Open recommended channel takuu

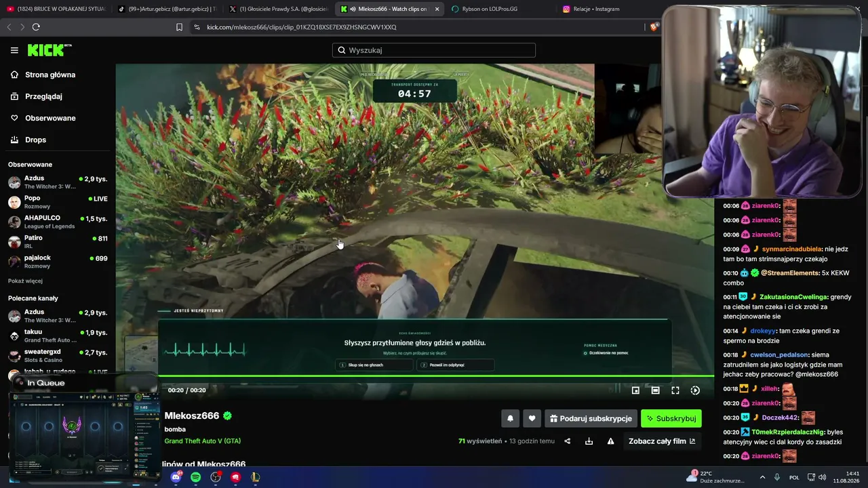(58, 336)
